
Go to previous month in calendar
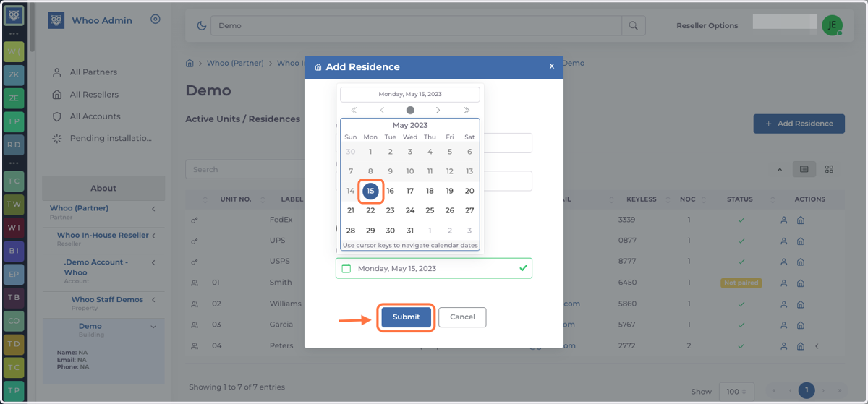coord(382,111)
